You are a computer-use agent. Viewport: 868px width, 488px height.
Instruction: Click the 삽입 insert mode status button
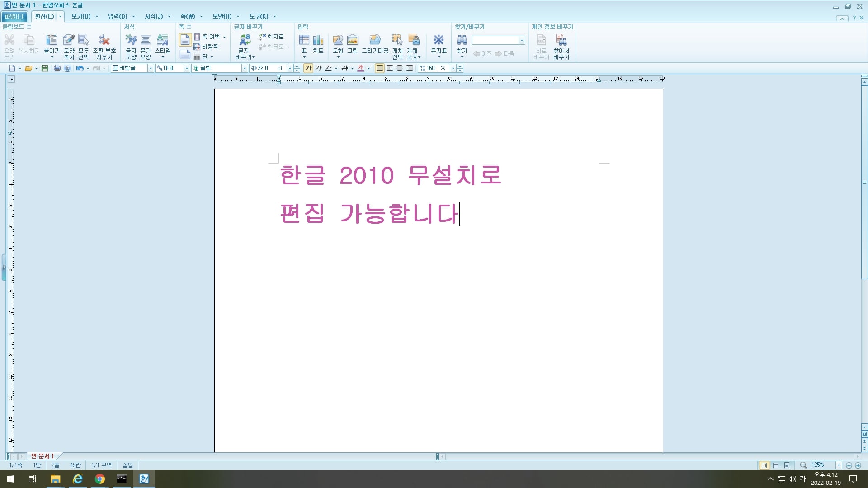(128, 465)
